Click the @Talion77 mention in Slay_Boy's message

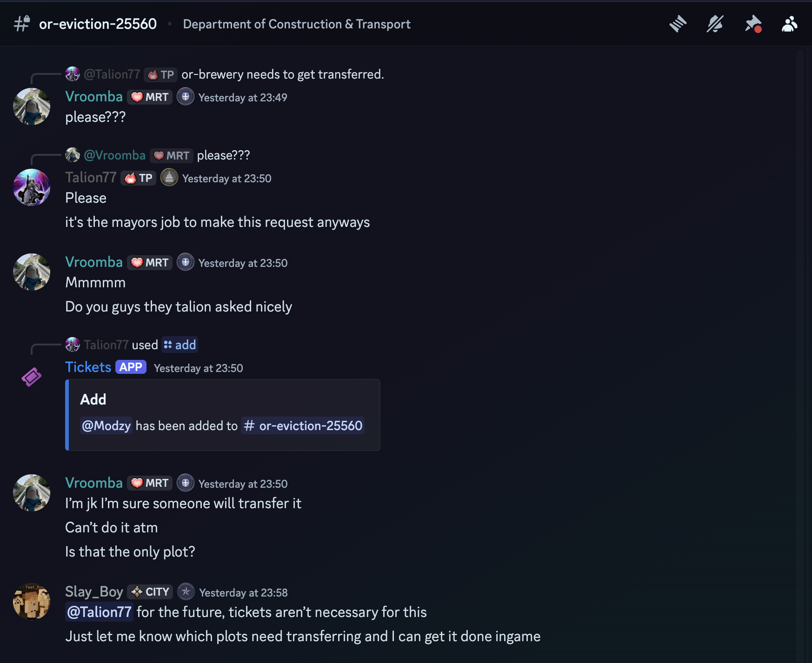tap(99, 612)
